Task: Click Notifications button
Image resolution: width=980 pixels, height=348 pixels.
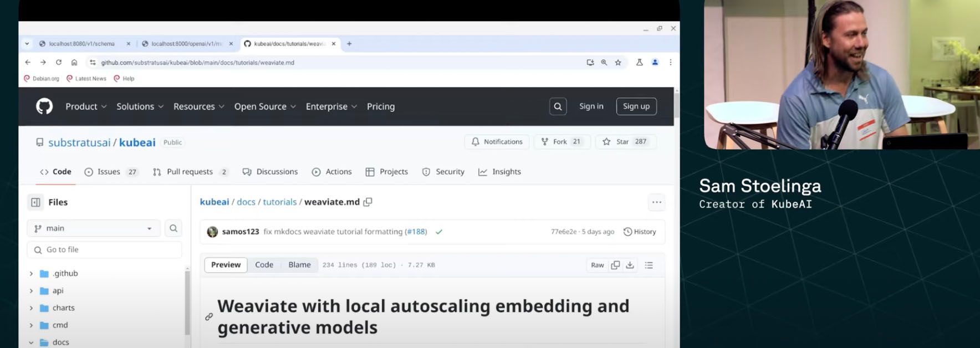Action: tap(497, 142)
